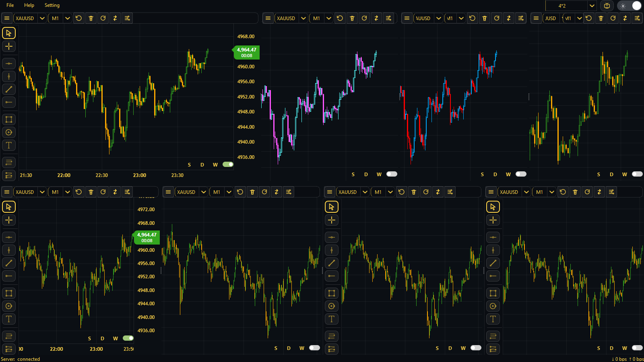
Task: Open the File menu
Action: tap(10, 5)
